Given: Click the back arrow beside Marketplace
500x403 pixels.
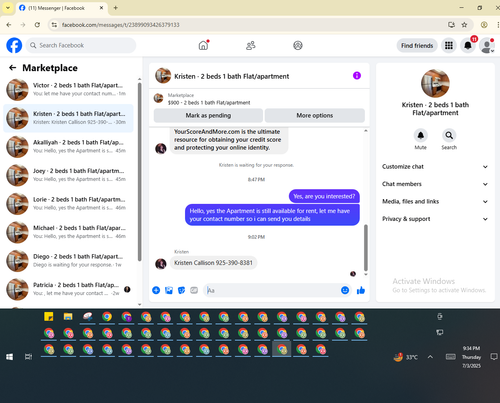Looking at the screenshot, I should (13, 68).
